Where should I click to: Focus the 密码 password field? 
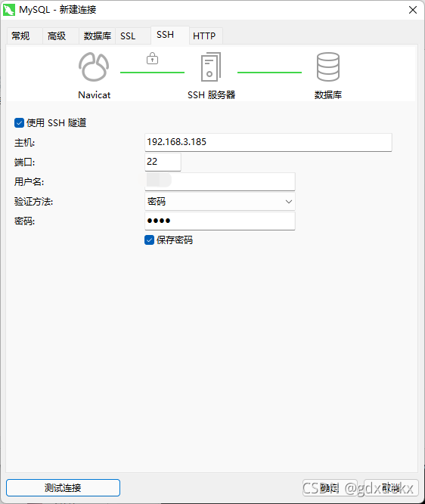[x=220, y=221]
